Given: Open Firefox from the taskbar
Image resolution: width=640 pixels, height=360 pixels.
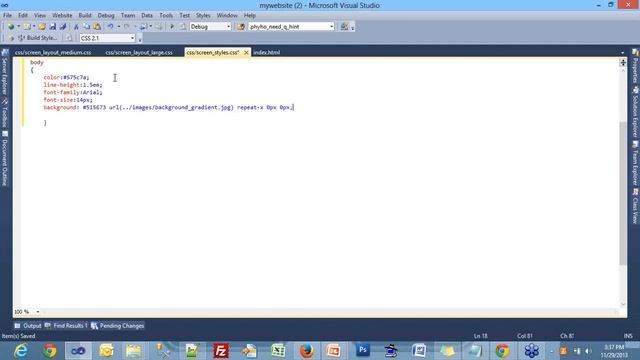Looking at the screenshot, I should coord(307,351).
